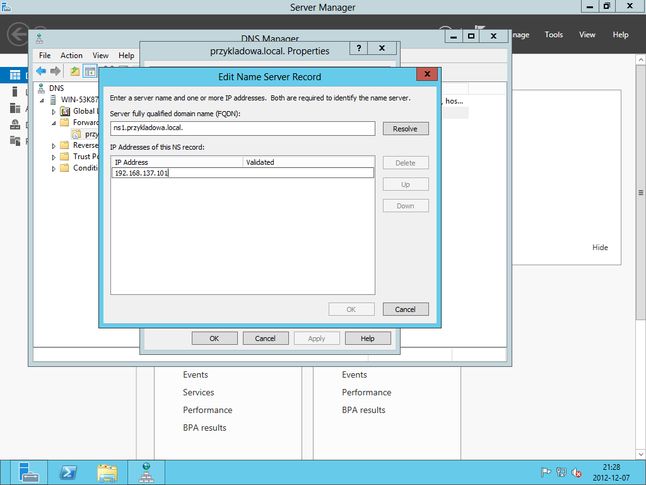Click the Hide link in Server Manager

pyautogui.click(x=600, y=247)
